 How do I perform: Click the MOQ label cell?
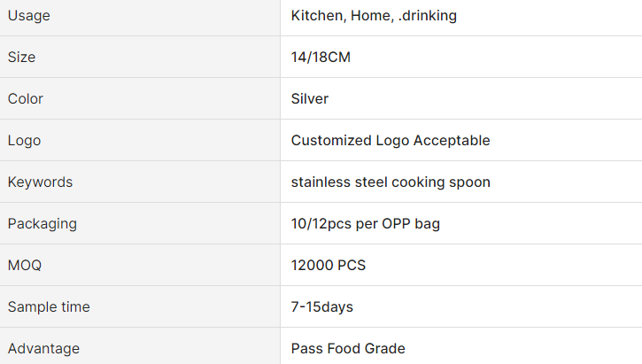point(25,266)
